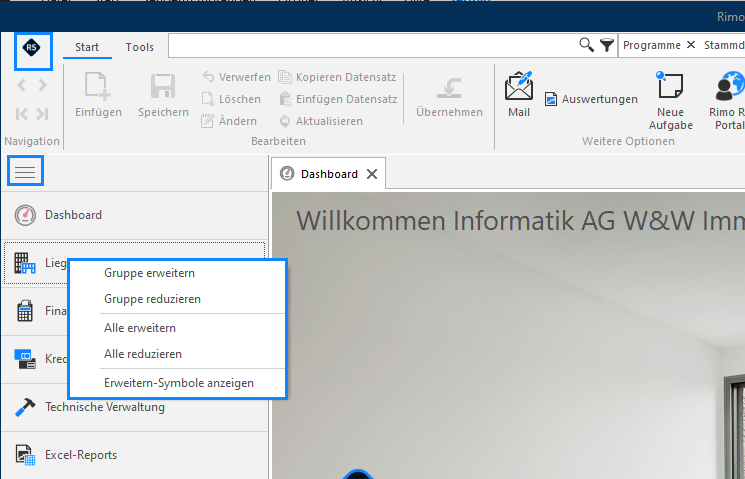The image size is (745, 479).
Task: Click the Übernehmen icon
Action: tap(449, 88)
